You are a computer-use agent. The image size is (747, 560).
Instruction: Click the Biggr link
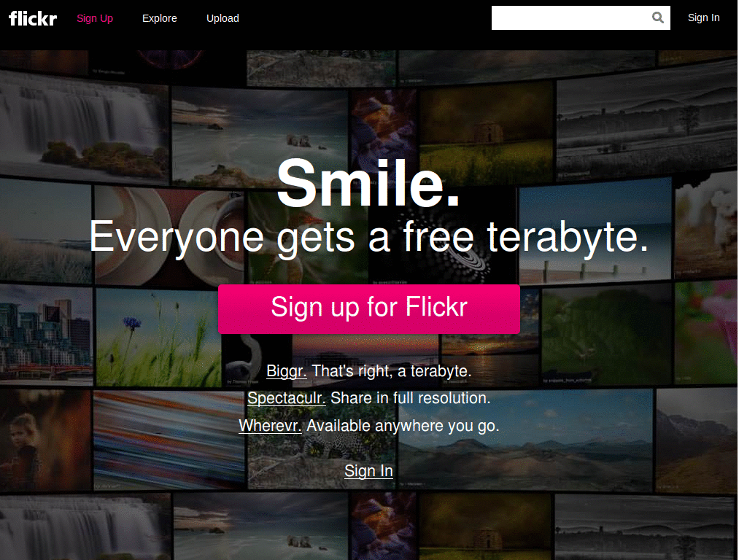pos(286,371)
